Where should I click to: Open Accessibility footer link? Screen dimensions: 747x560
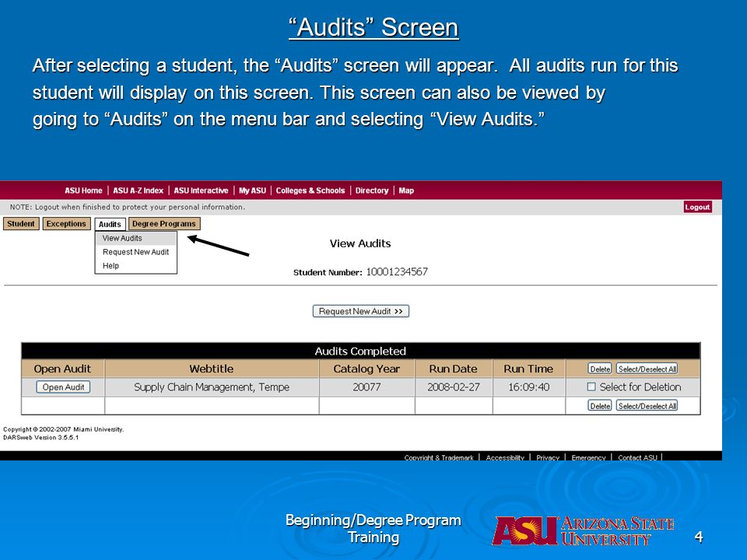point(505,457)
